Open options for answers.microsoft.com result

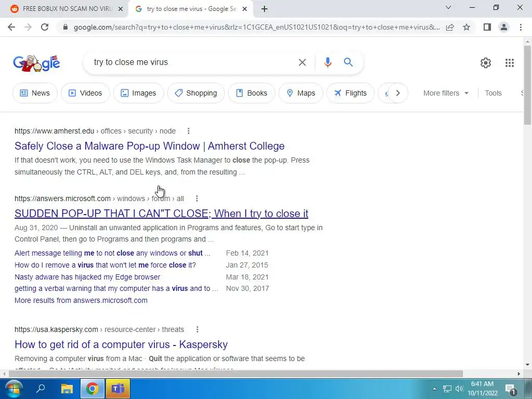197,198
